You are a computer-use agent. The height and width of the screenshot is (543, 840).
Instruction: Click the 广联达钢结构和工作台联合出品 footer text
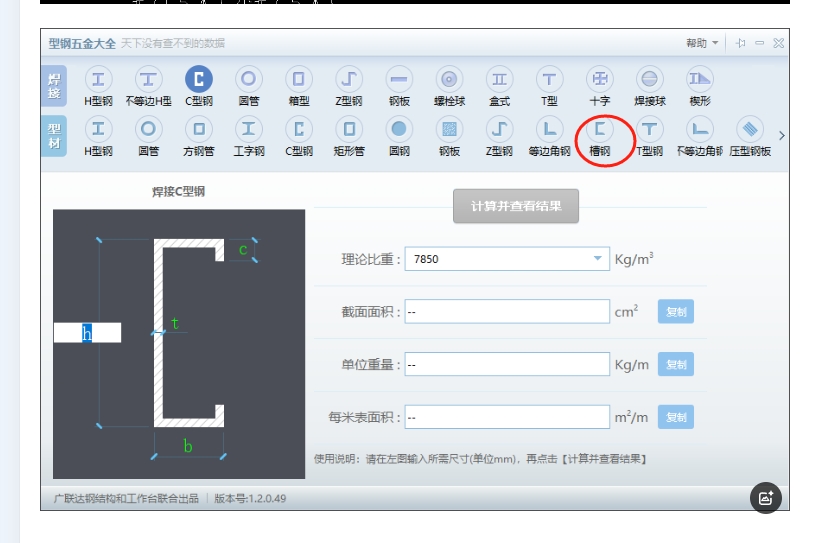point(126,499)
